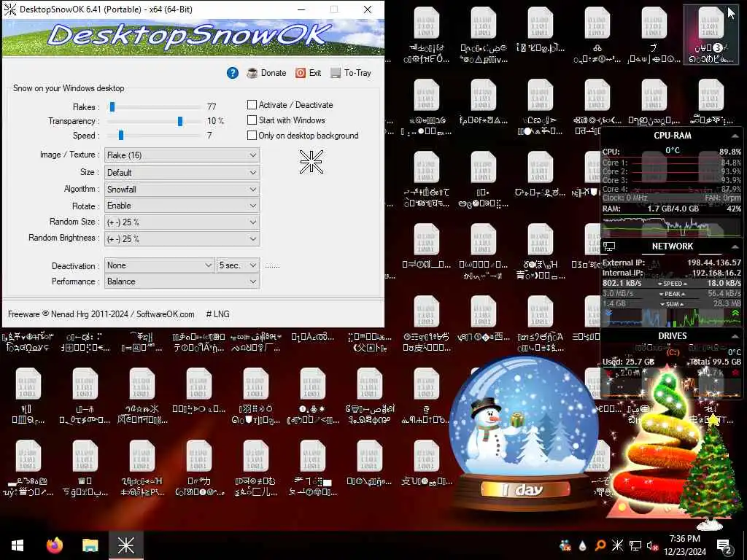The width and height of the screenshot is (747, 560).
Task: Click the DesktopSnowOK title bar snowflake icon
Action: coord(10,9)
